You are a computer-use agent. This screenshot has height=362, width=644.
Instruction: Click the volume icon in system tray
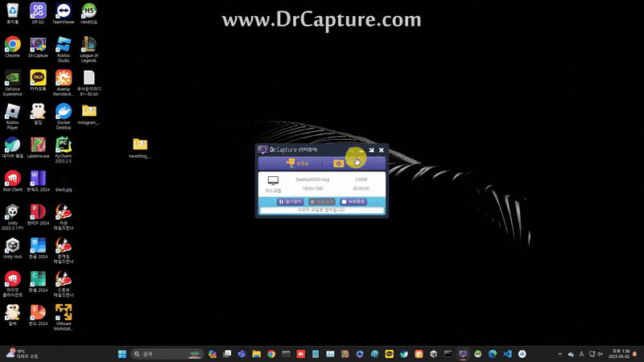coord(600,354)
